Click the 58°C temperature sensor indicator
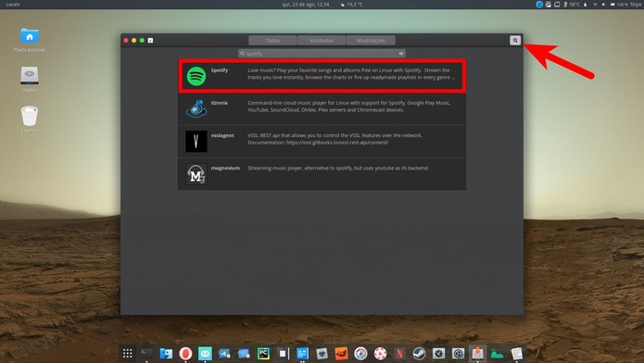This screenshot has height=363, width=644. click(572, 5)
